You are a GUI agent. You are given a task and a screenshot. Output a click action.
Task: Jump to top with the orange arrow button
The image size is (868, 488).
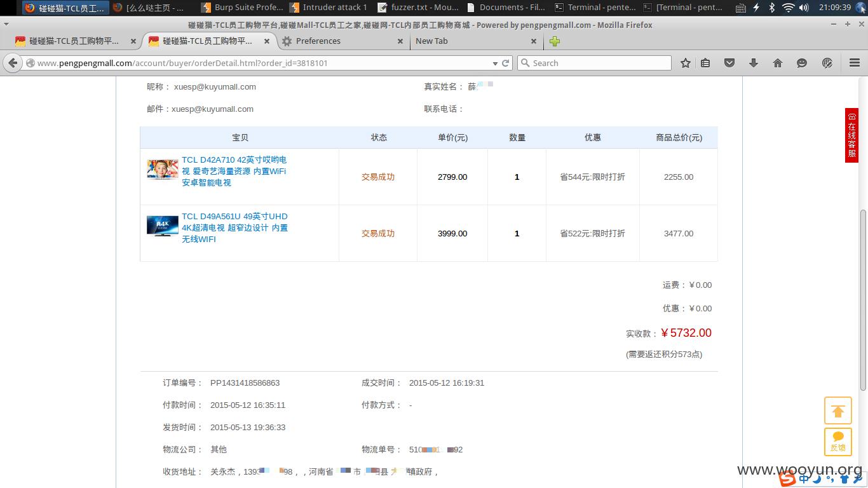[837, 410]
